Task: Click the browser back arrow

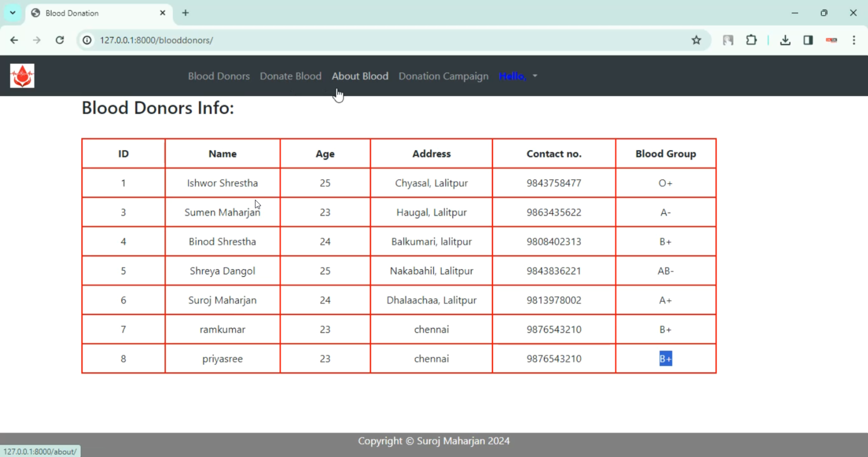Action: (14, 40)
